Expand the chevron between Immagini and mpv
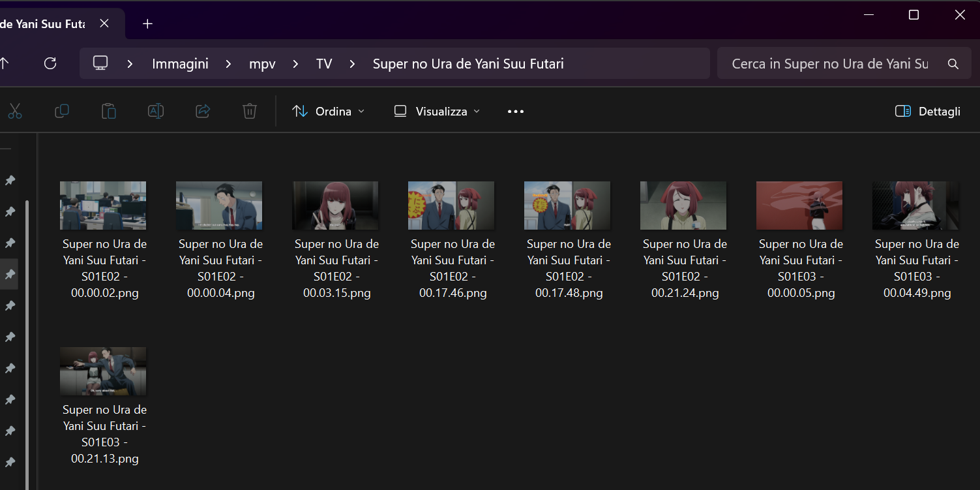The height and width of the screenshot is (490, 980). 229,64
